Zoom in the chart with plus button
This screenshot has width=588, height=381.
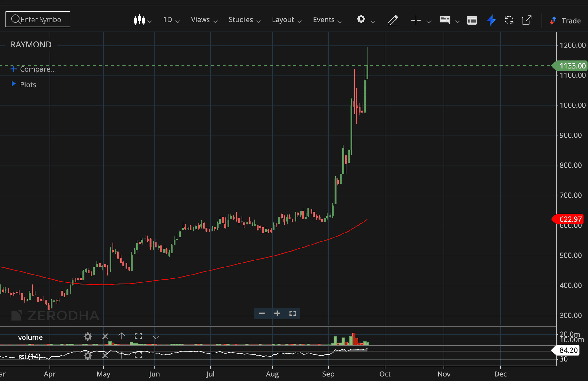coord(277,313)
